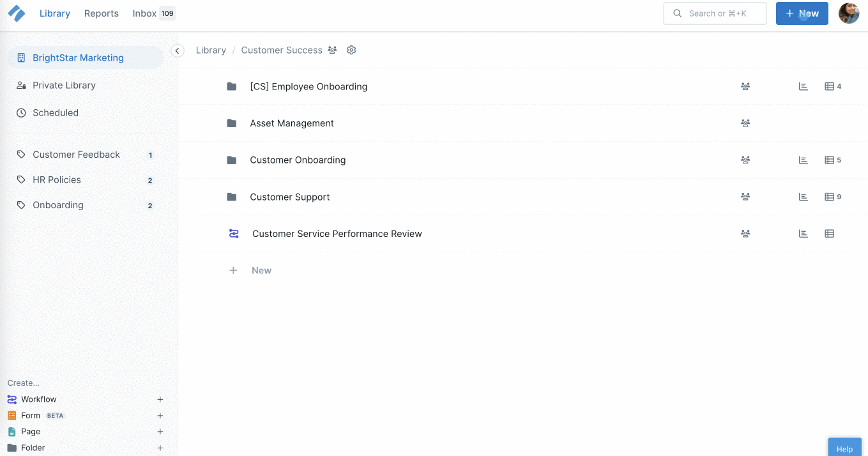Select BrightStar Marketing in the sidebar

point(86,57)
